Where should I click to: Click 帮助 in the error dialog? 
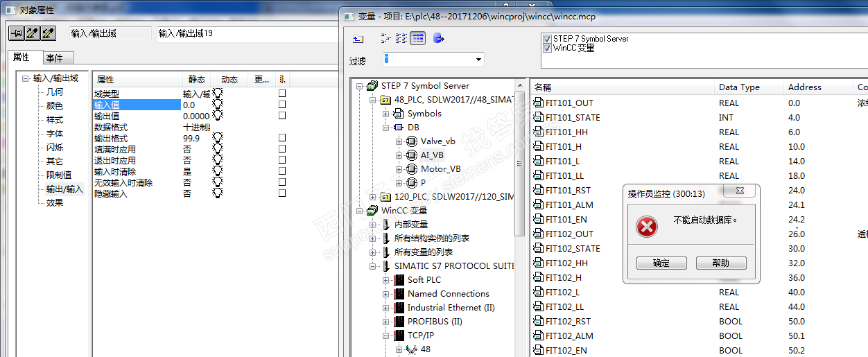pyautogui.click(x=721, y=263)
